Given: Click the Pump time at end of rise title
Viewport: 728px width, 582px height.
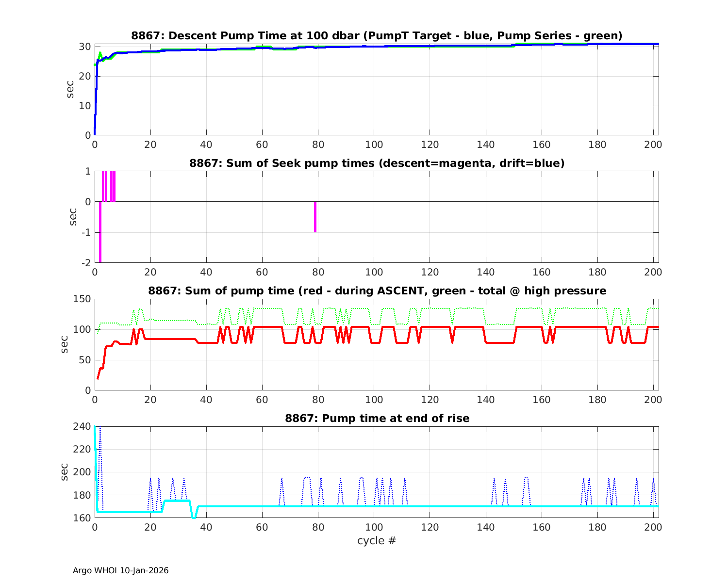Looking at the screenshot, I should [x=377, y=418].
